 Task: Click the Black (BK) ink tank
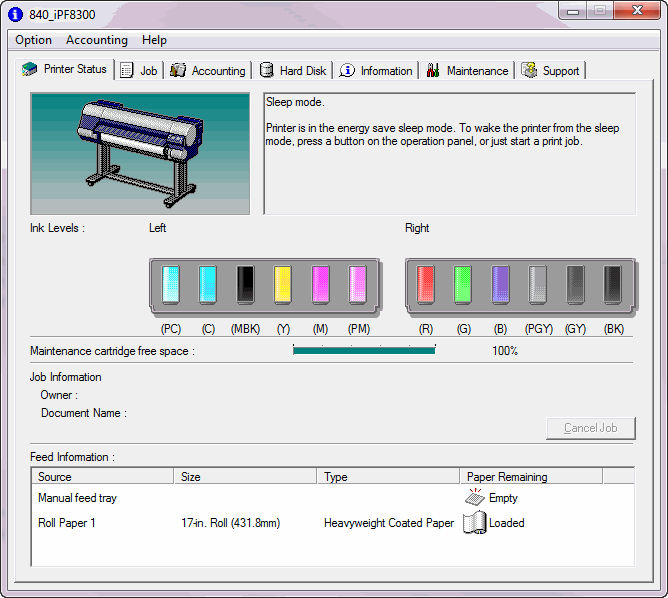pyautogui.click(x=613, y=285)
